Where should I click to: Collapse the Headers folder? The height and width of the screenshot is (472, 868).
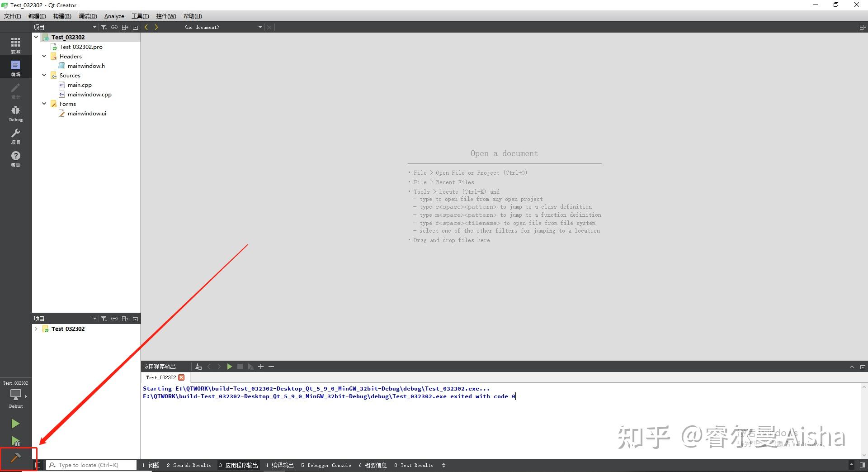click(x=44, y=56)
